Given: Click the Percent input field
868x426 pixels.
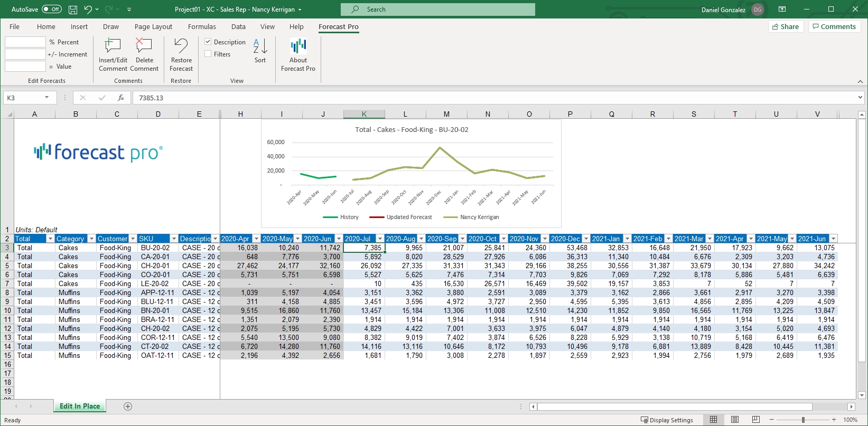Looking at the screenshot, I should click(25, 42).
